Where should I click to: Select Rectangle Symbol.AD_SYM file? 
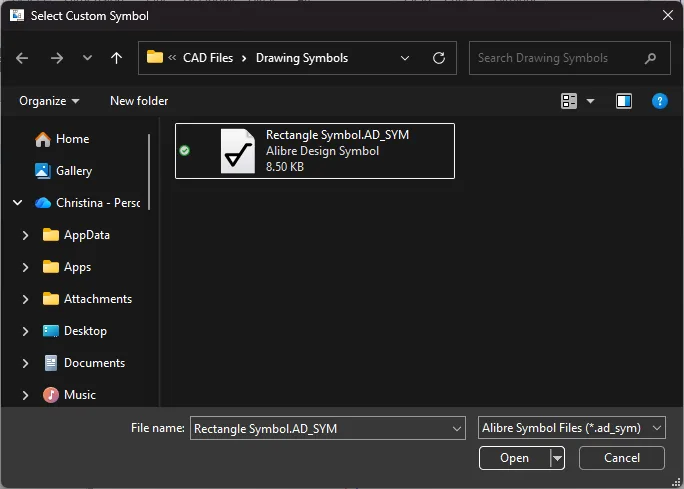click(x=315, y=151)
